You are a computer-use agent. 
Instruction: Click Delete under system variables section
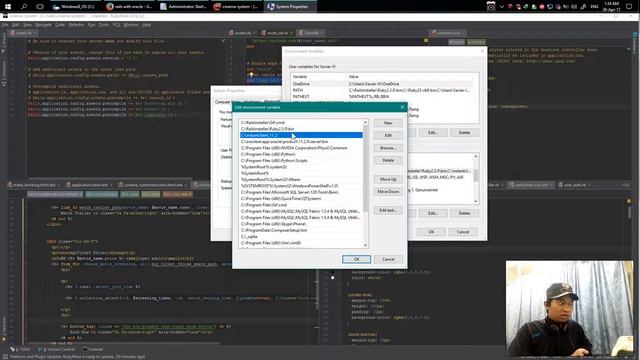pyautogui.click(x=464, y=213)
